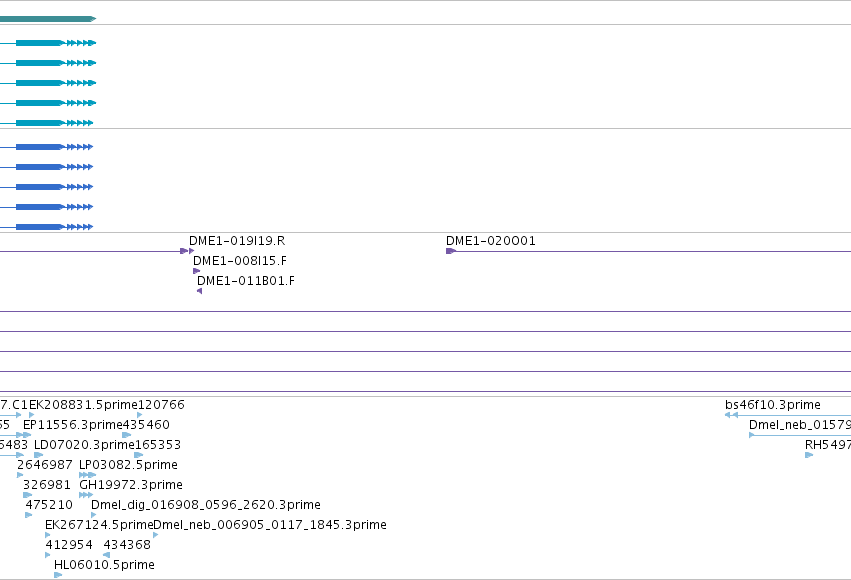Click the arrow glyph under DME1-008I15.F
Image resolution: width=851 pixels, height=580 pixels.
click(x=196, y=271)
